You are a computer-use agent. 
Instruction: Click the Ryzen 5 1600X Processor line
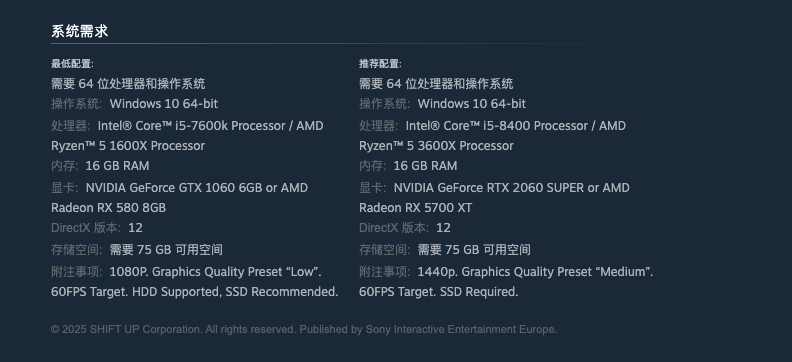click(128, 146)
